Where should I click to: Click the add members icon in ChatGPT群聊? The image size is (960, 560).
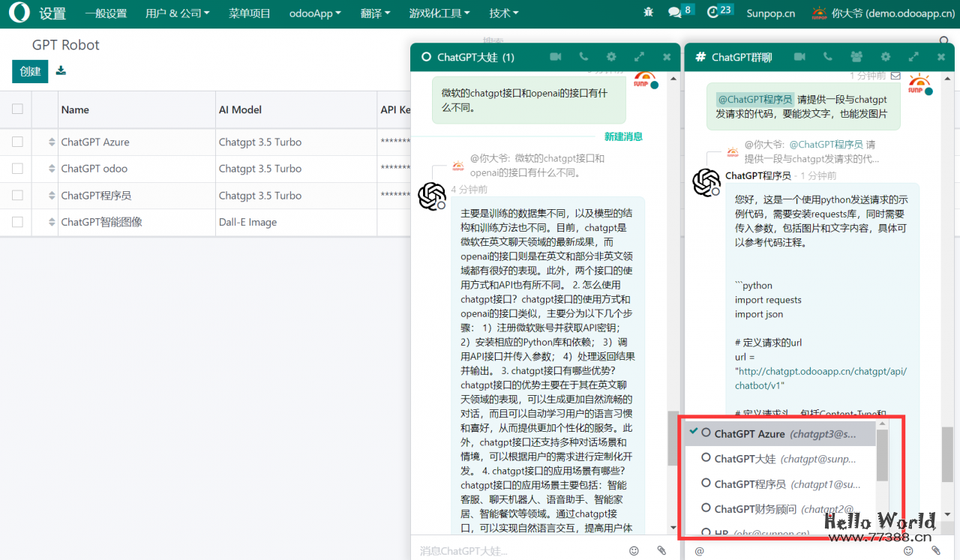coord(856,56)
